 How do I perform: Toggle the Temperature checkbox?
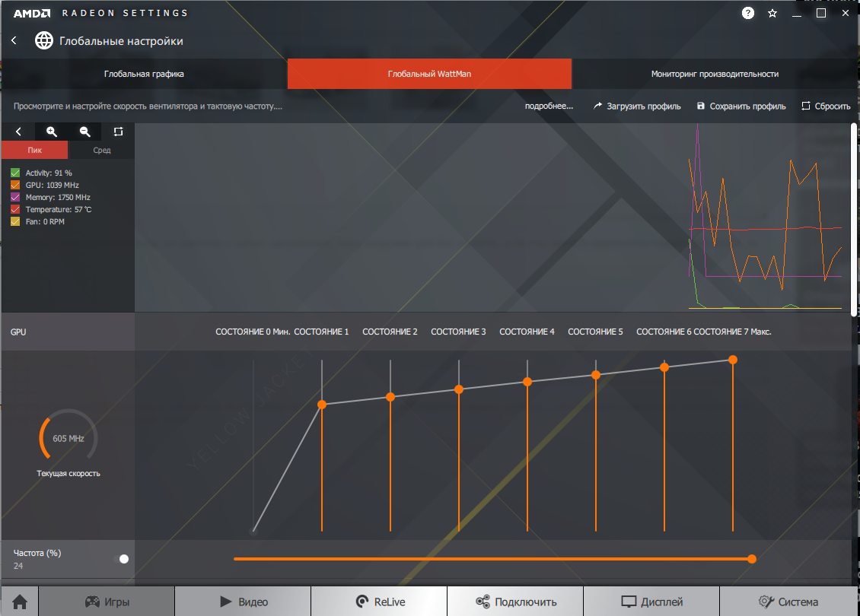(15, 209)
